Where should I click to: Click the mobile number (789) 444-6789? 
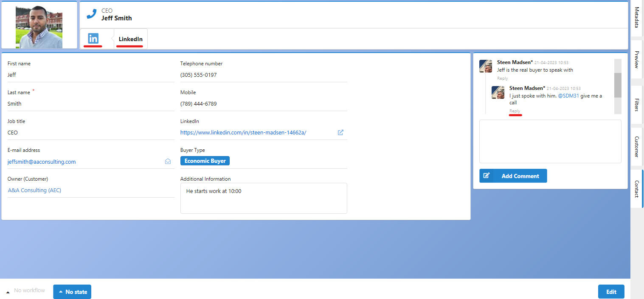(x=198, y=103)
